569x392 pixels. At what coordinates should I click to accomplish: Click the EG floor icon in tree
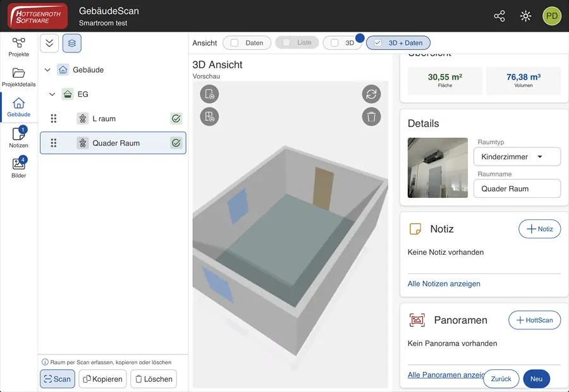point(68,94)
